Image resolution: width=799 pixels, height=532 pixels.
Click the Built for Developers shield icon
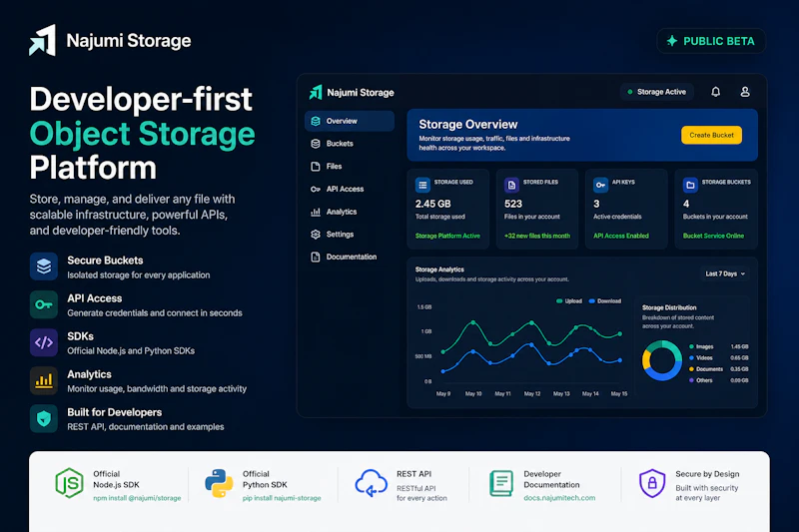pos(44,418)
